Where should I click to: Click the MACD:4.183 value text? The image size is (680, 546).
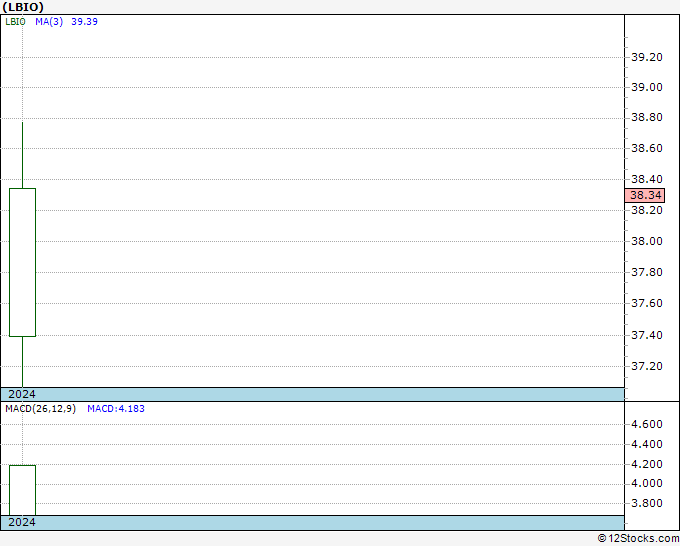tap(116, 409)
